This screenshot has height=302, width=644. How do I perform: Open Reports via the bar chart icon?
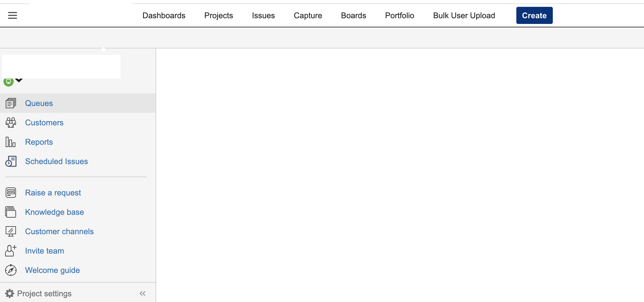pyautogui.click(x=10, y=142)
